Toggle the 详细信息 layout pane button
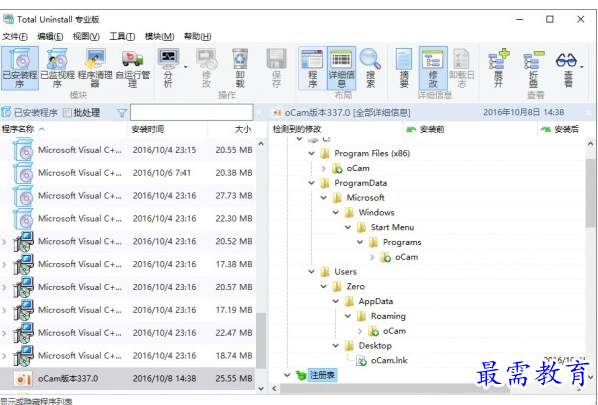The image size is (598, 405). (x=341, y=68)
